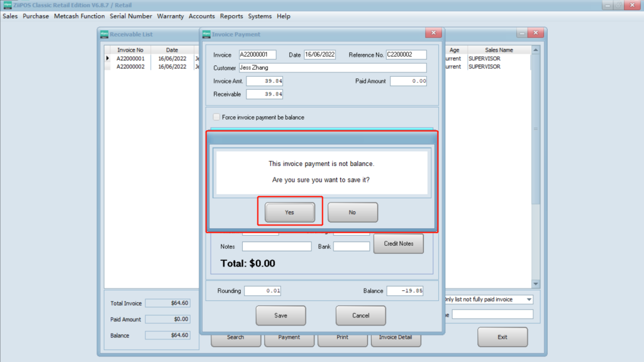Click the Save button in Invoice Payment
The image size is (644, 362).
click(x=280, y=315)
